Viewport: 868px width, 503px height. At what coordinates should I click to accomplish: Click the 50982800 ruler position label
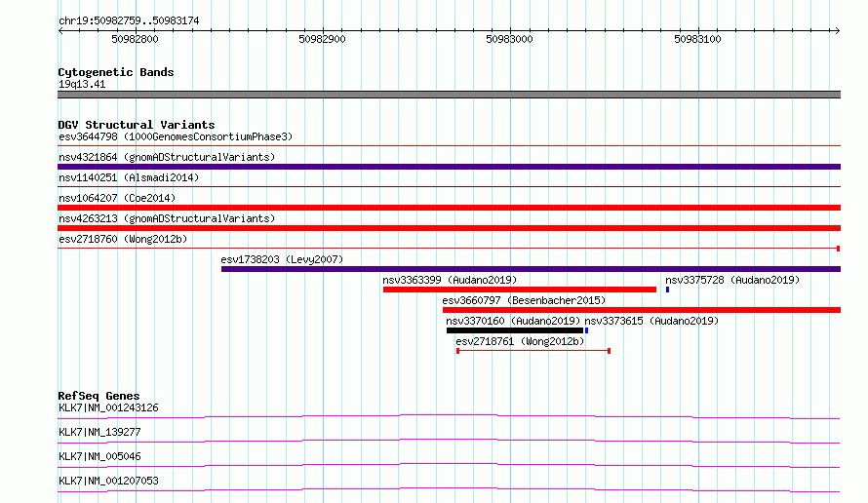point(135,39)
